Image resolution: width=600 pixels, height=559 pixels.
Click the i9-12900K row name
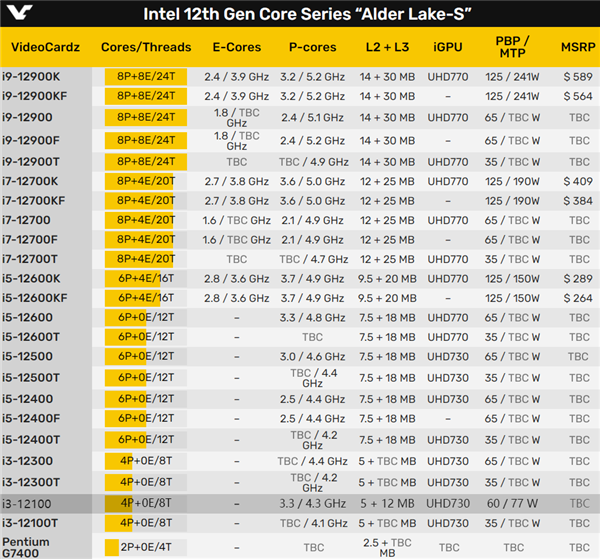click(x=31, y=77)
